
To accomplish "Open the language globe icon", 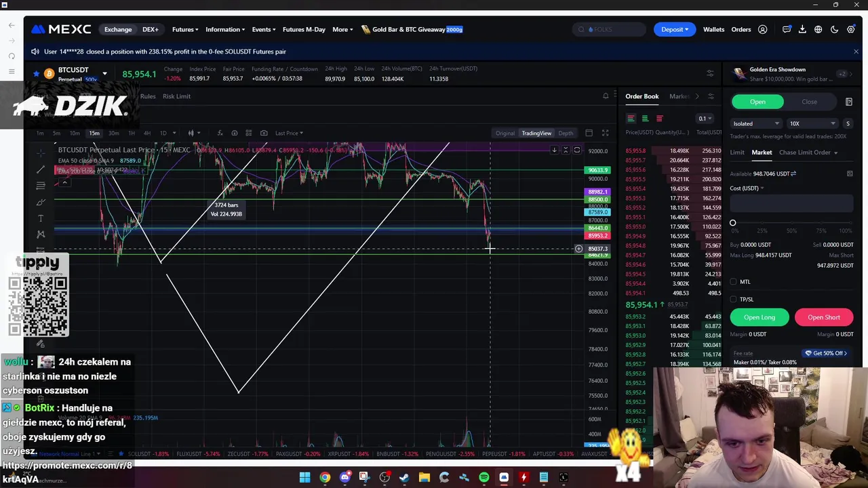I will point(818,30).
